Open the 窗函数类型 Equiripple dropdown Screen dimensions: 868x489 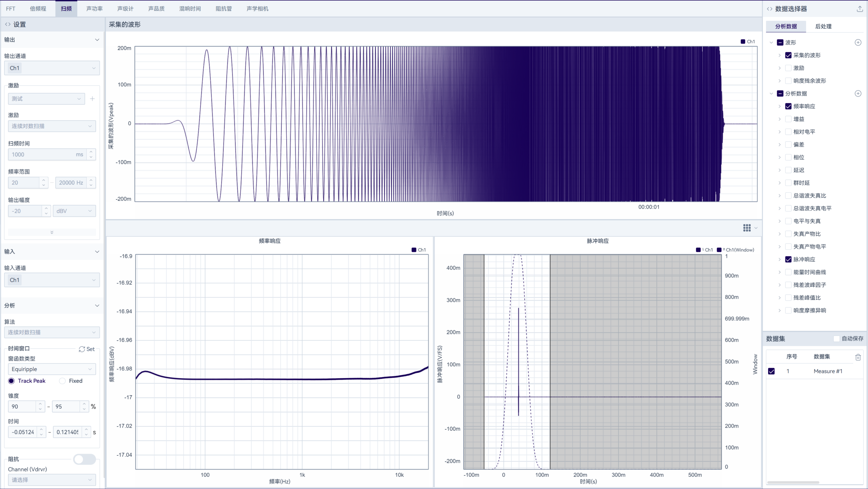pyautogui.click(x=52, y=369)
